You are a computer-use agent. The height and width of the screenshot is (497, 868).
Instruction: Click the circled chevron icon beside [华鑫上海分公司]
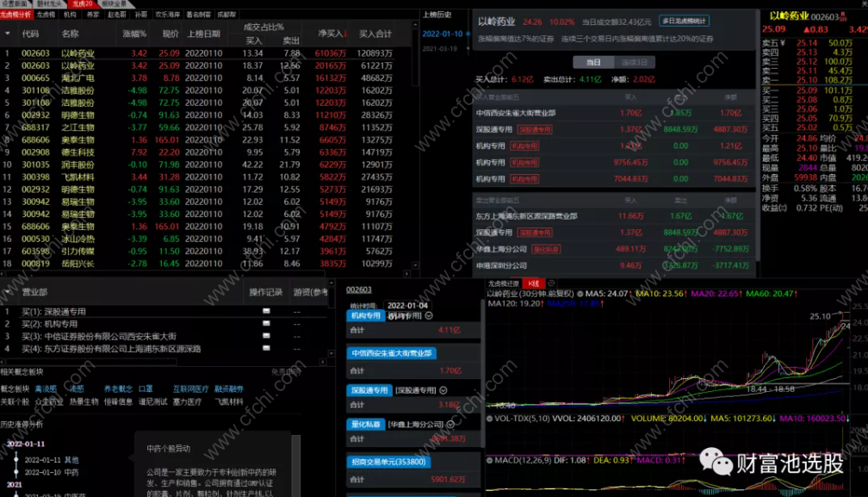(450, 425)
